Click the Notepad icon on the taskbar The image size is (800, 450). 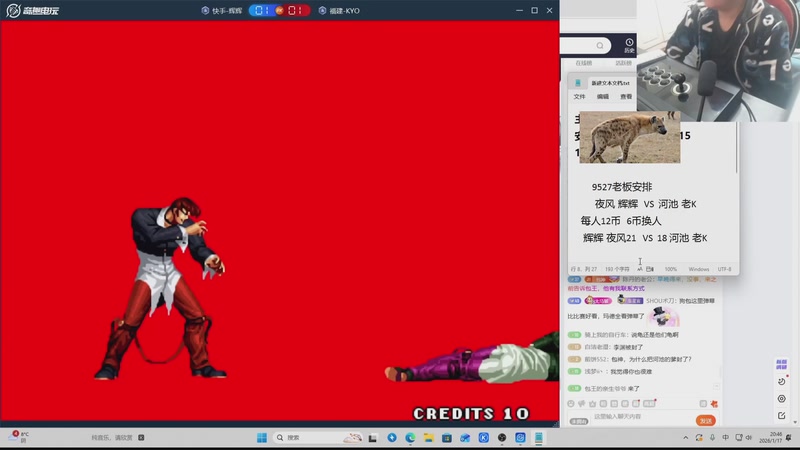point(538,438)
